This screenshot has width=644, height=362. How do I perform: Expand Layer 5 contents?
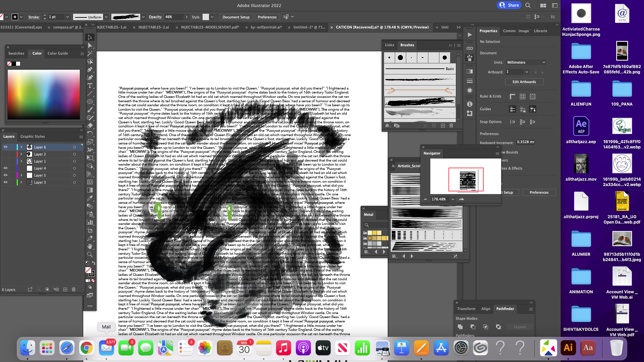21,175
